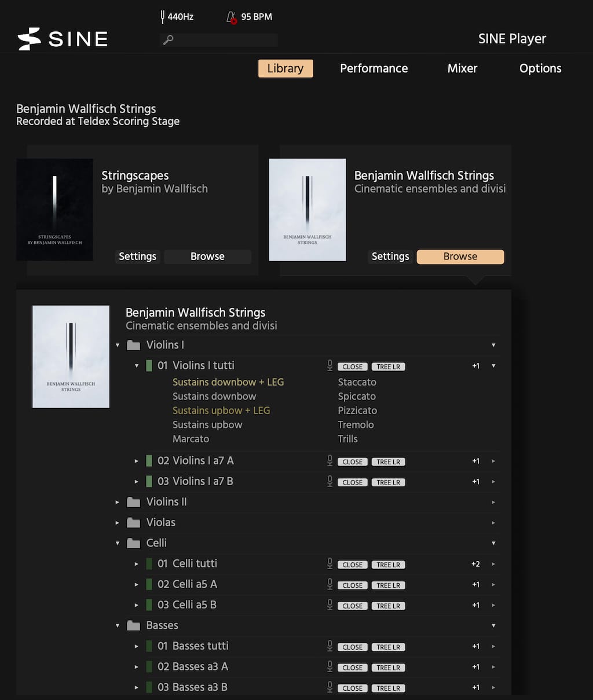Click the Celli folder icon
The image size is (593, 700).
[134, 543]
